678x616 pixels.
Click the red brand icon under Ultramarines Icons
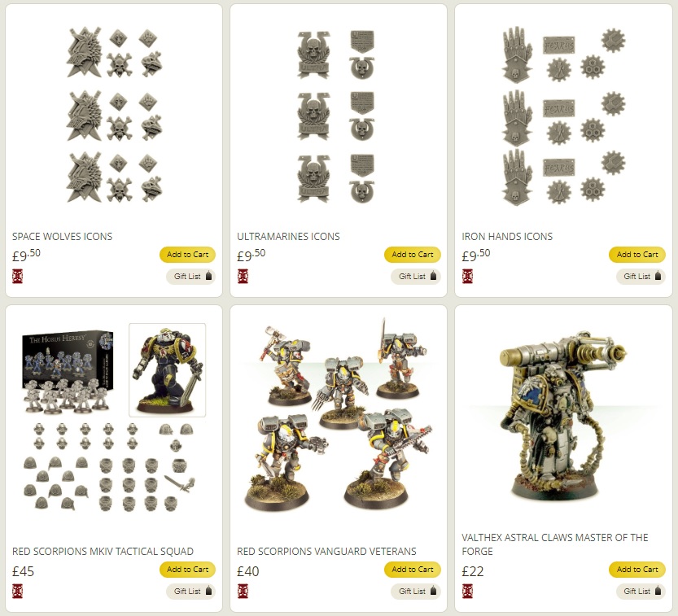pos(243,276)
